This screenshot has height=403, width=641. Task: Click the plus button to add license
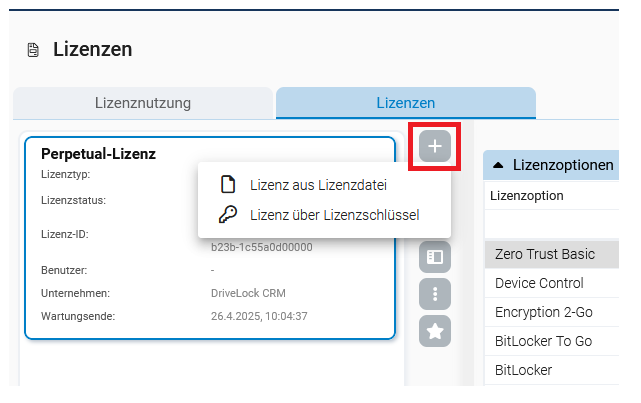[435, 147]
